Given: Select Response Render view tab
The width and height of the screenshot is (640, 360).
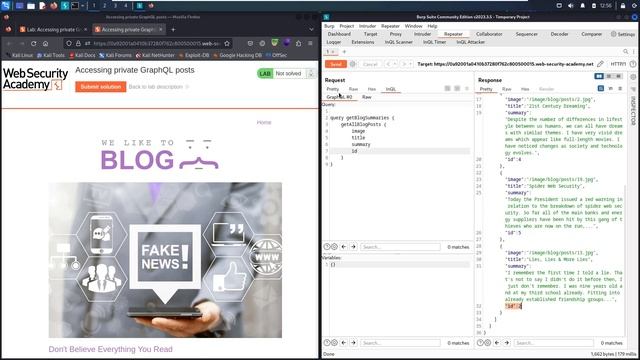Looking at the screenshot, I should point(546,89).
